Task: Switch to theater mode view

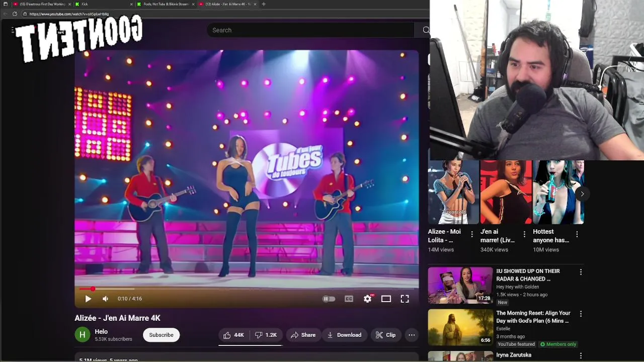Action: 386,299
